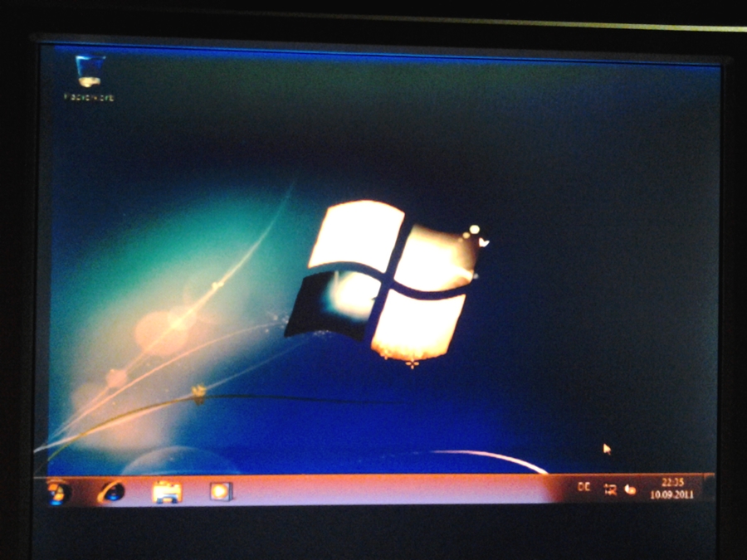Launch Internet Explorer from the taskbar
This screenshot has width=747, height=560.
point(111,492)
